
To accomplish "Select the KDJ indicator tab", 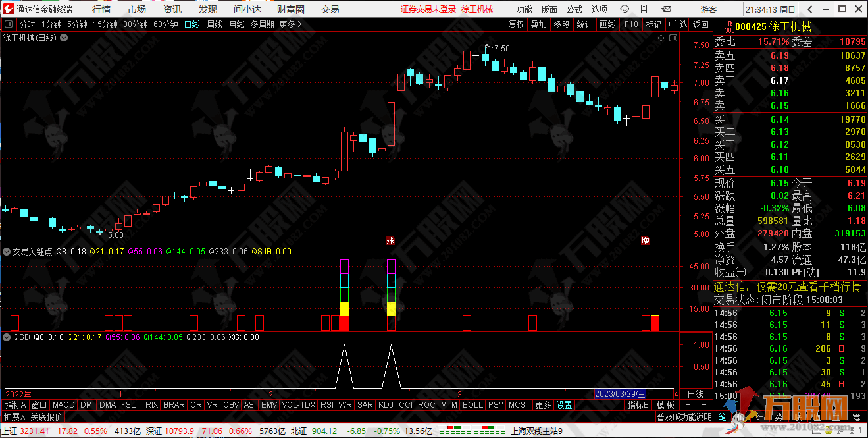I will 386,405.
